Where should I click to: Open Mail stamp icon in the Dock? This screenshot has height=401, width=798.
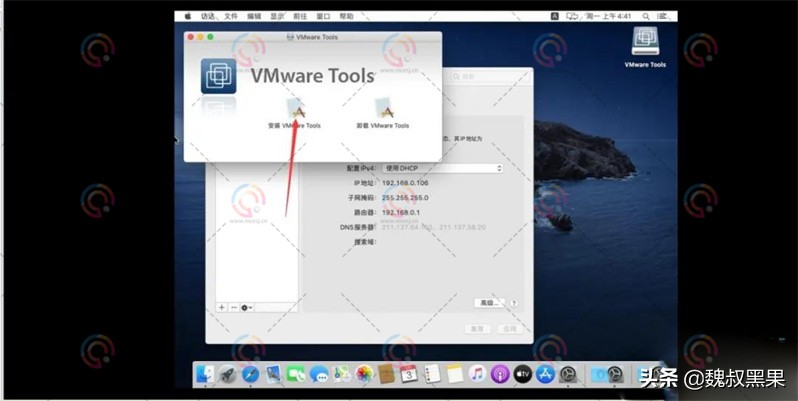273,374
